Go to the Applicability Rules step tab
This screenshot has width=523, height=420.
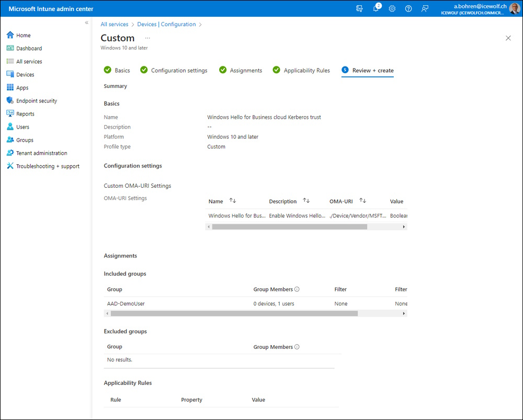click(x=301, y=71)
